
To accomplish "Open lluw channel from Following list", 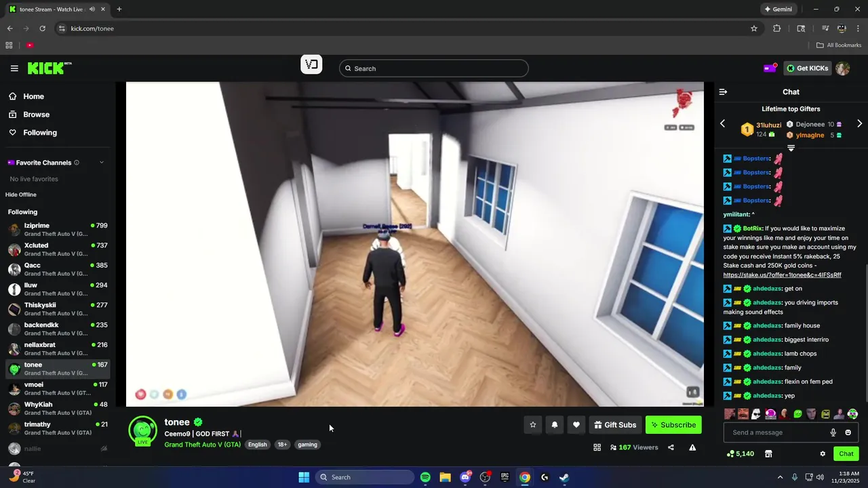I will pyautogui.click(x=58, y=289).
